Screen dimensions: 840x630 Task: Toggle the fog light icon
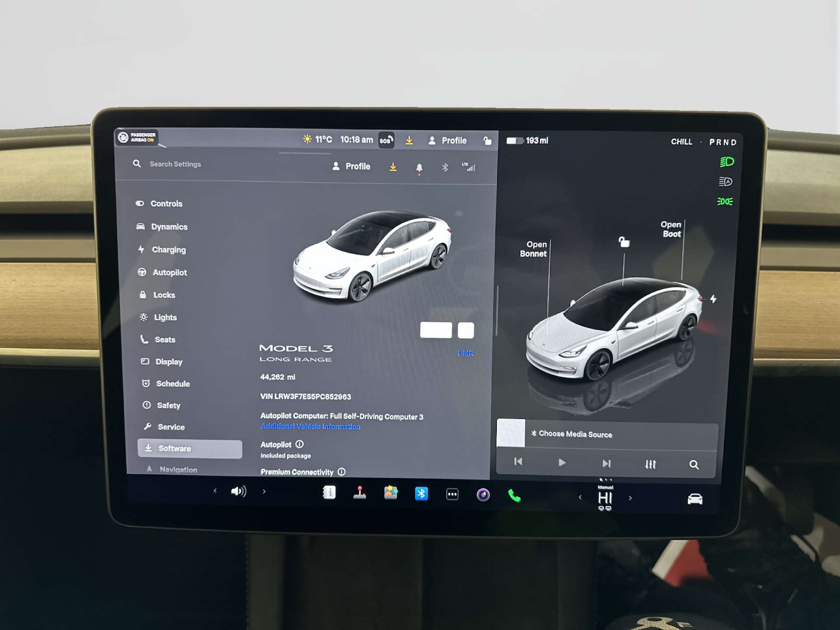(725, 201)
